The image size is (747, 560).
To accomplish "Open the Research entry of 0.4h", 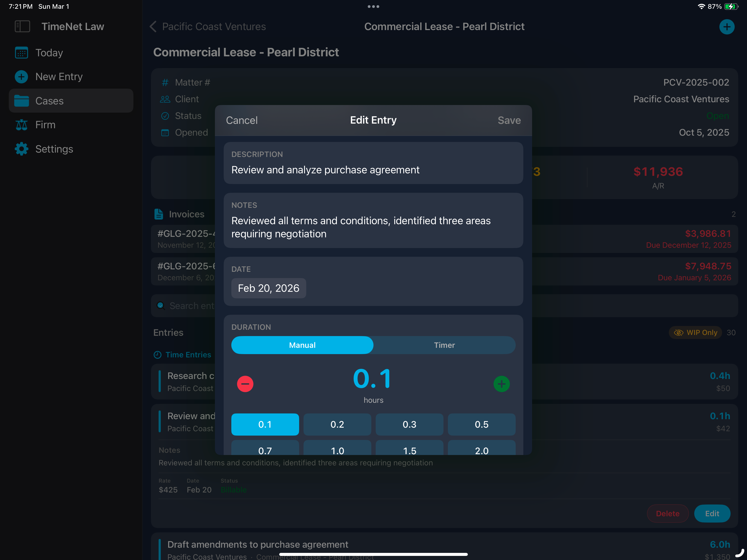I will (444, 382).
